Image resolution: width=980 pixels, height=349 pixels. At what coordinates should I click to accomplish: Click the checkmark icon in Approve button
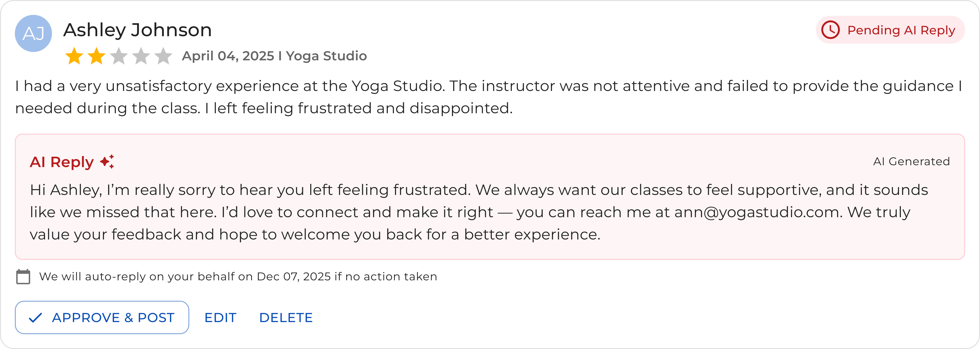[x=35, y=317]
